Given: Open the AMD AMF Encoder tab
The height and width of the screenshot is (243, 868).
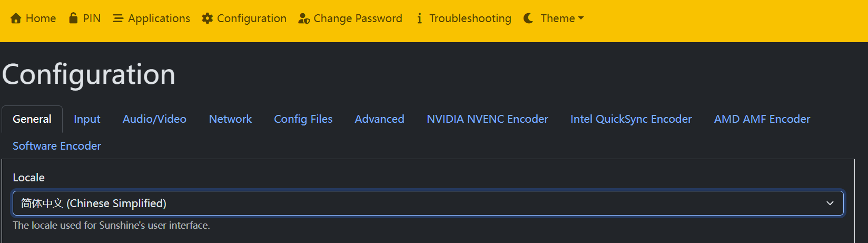Looking at the screenshot, I should click(762, 119).
